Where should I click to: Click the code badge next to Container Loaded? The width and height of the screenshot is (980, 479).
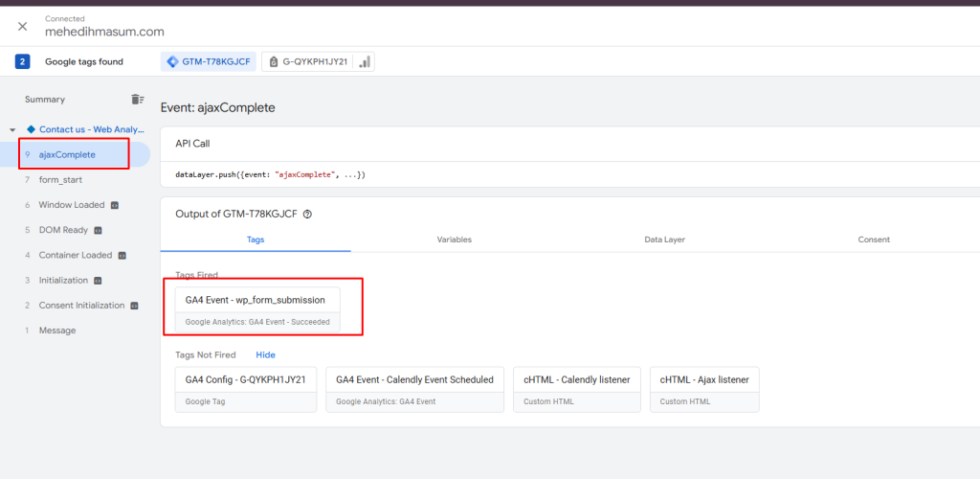122,255
